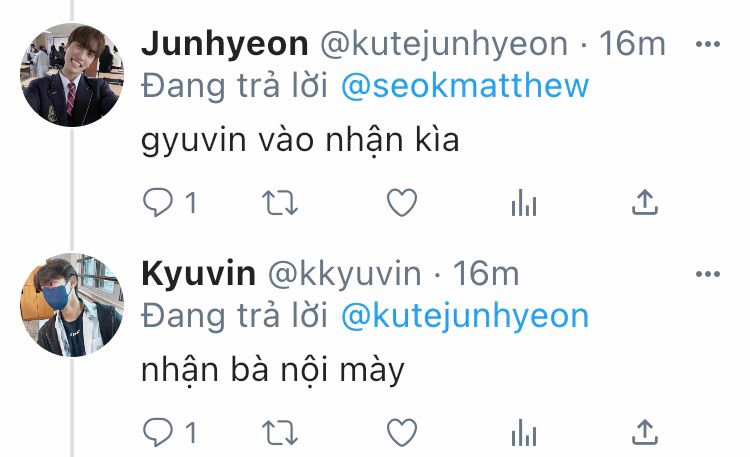
Task: Retweet Kyuvin's tweet
Action: click(x=280, y=433)
